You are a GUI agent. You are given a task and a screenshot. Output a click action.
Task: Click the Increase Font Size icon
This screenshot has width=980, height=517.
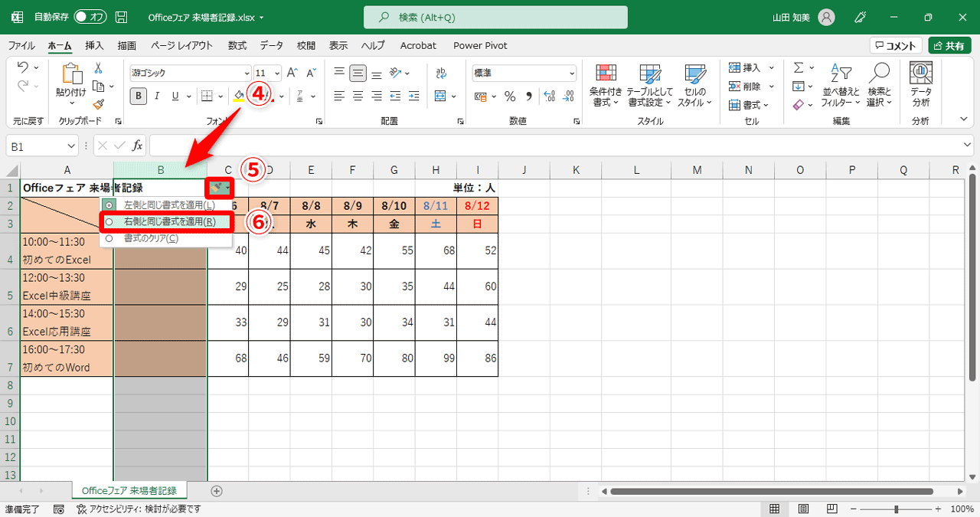click(x=293, y=73)
